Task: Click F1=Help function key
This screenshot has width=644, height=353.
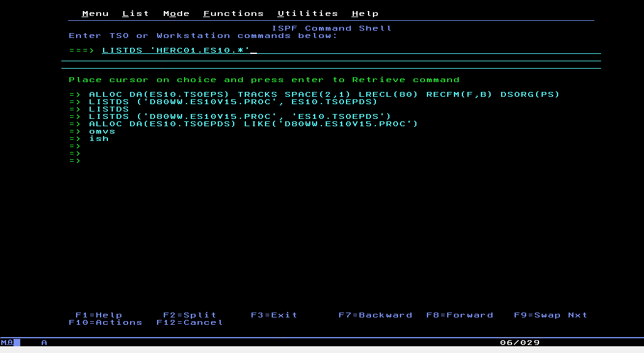Action: (x=99, y=315)
